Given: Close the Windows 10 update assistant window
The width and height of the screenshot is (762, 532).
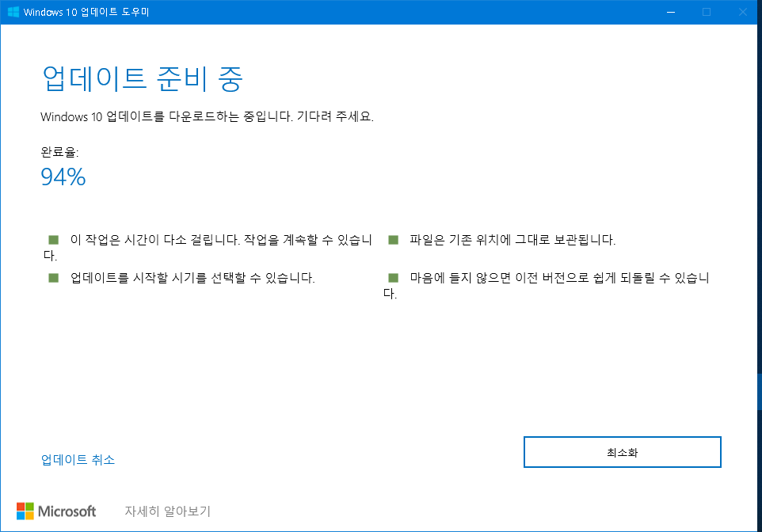Looking at the screenshot, I should click(x=742, y=12).
